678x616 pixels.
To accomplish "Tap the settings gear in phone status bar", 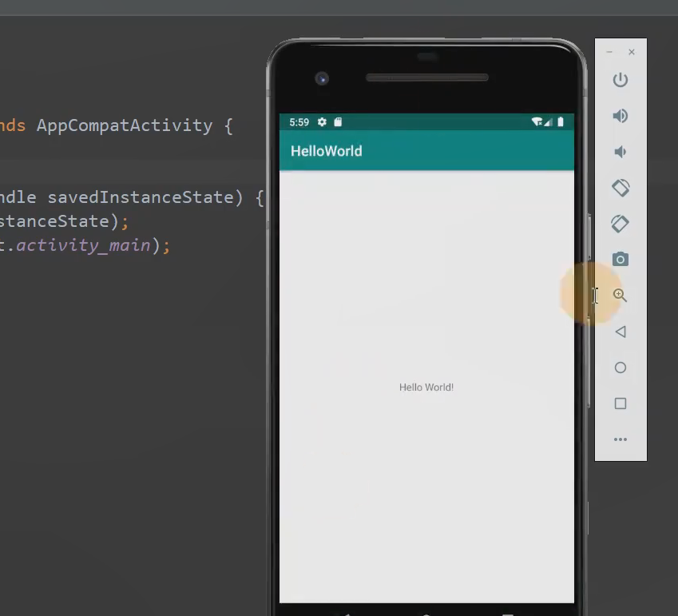I will point(322,122).
